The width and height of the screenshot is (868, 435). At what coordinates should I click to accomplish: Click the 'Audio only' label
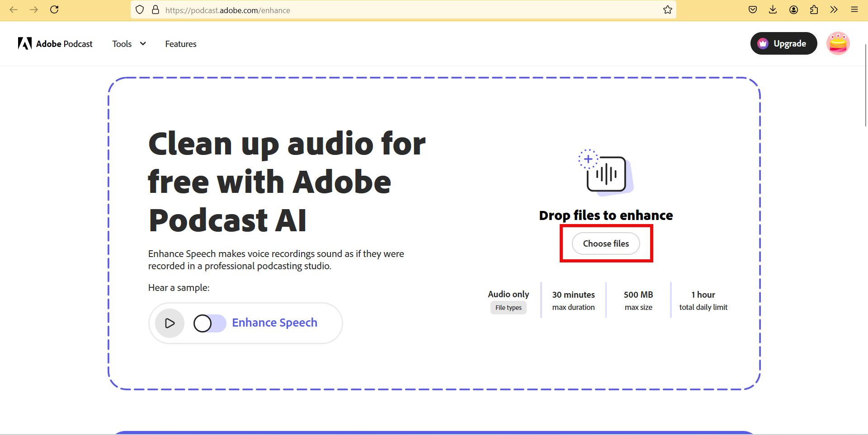[508, 294]
